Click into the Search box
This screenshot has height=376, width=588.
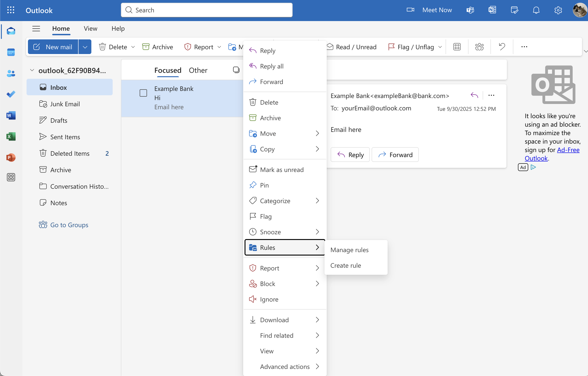(207, 10)
